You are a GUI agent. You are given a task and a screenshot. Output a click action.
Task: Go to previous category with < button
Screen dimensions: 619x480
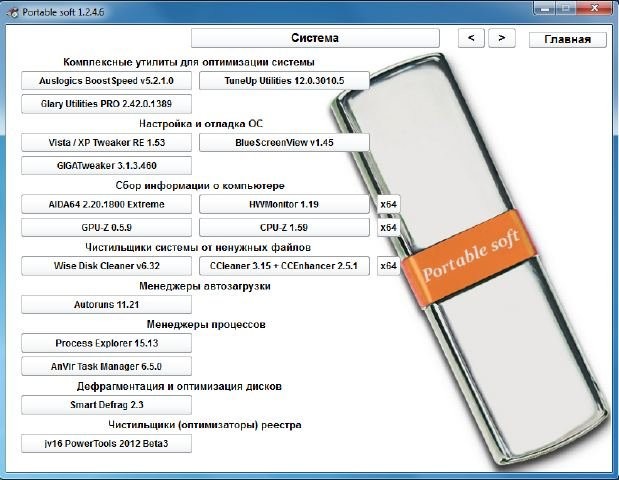471,38
